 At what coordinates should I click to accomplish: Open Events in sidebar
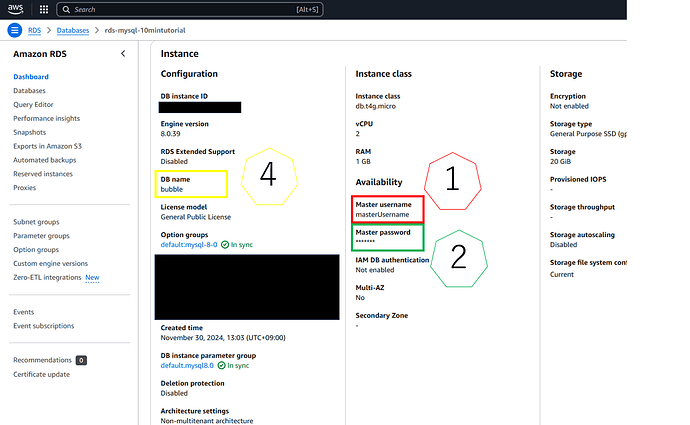pyautogui.click(x=23, y=312)
